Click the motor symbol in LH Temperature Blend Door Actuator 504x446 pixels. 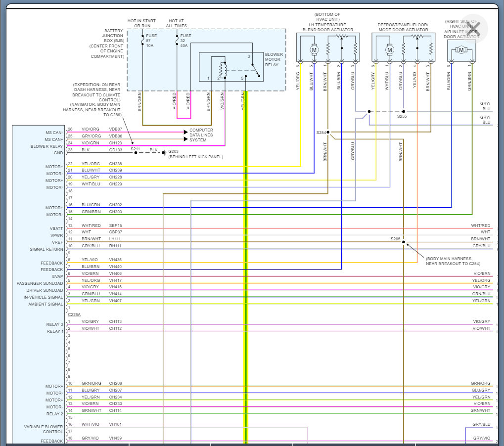coord(314,50)
